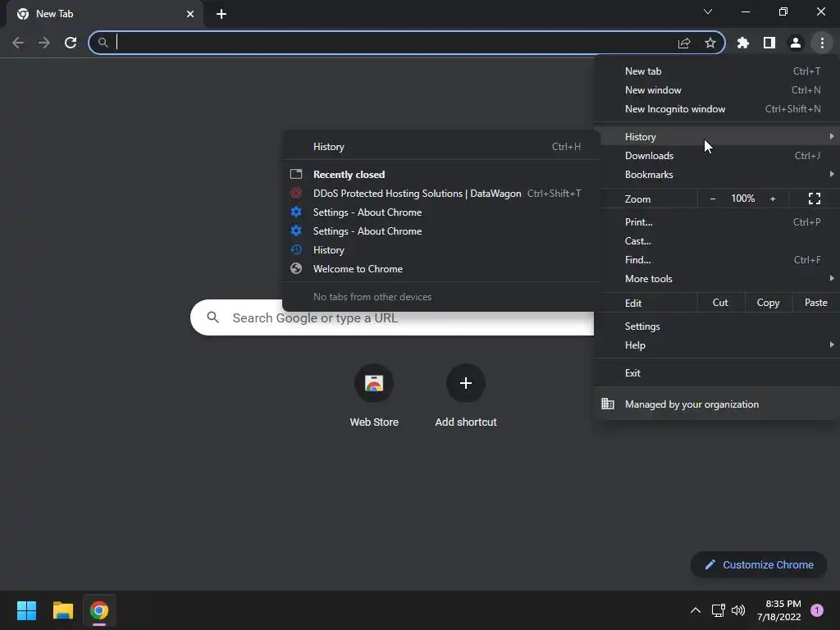Click the fullscreen icon in Zoom row
Screen dimensions: 840x630
815,199
